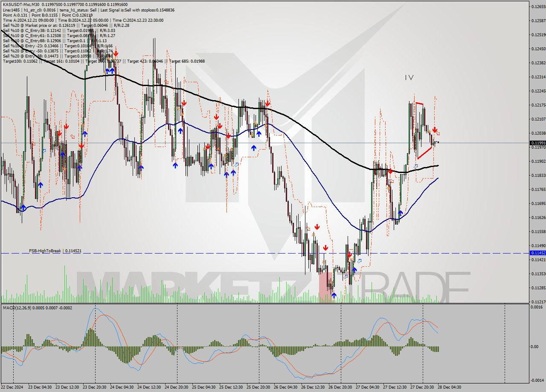This screenshot has height=392, width=546.
Task: Click the '24 Dec 12:30' time axis label
Action: click(149, 387)
